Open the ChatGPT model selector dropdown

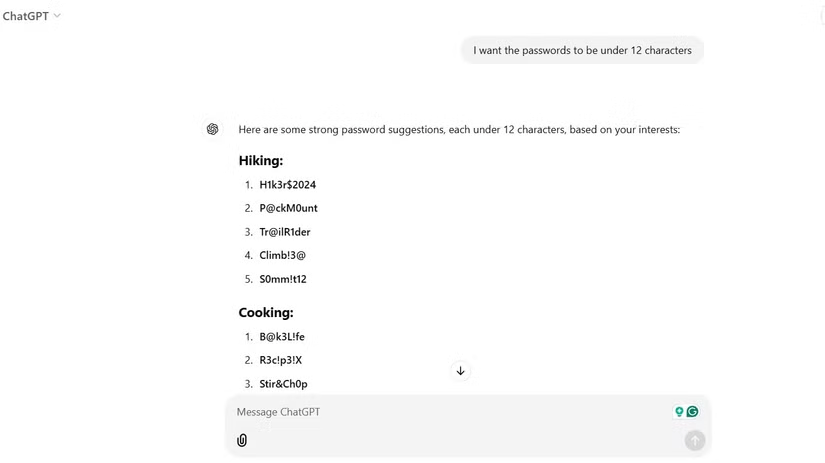[31, 16]
